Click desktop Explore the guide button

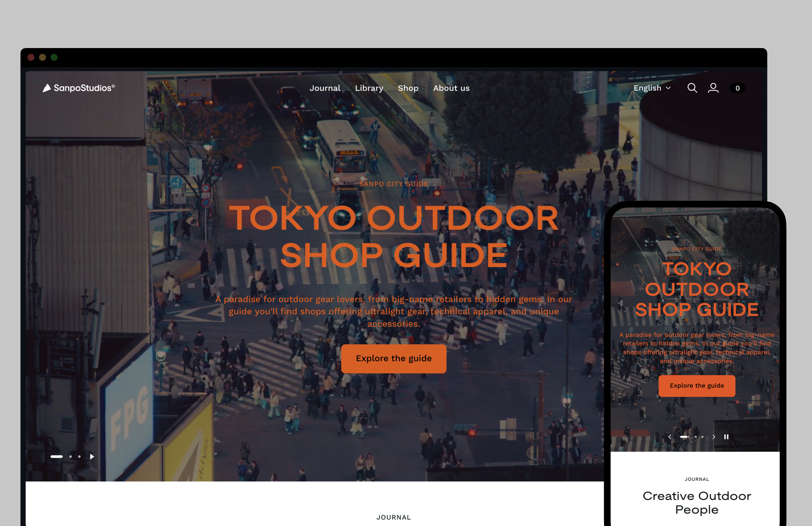394,358
